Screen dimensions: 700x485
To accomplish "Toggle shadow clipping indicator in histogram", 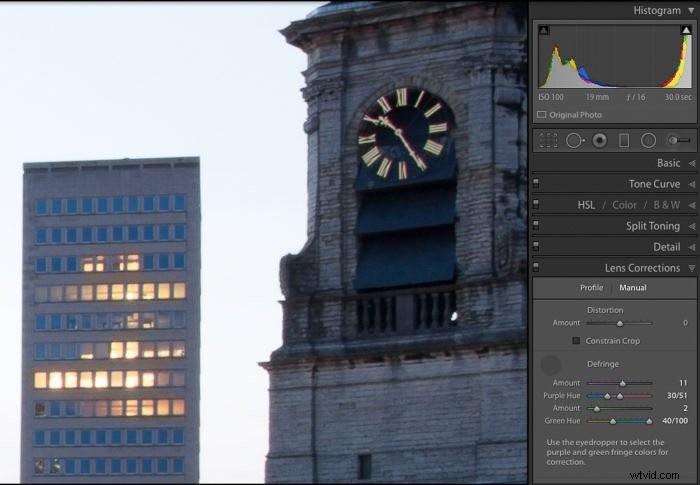I will point(543,30).
